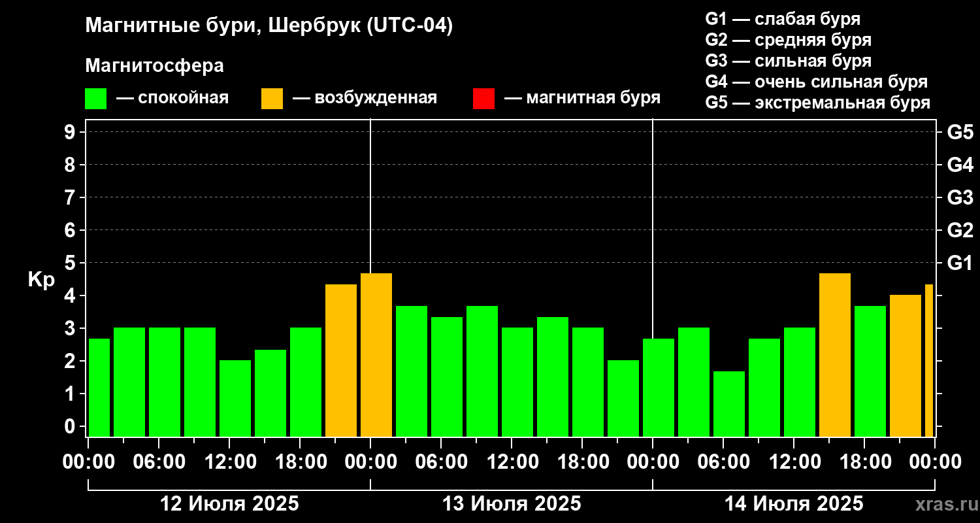Click the G4 tick label beside the plot
980x523 pixels.
[x=960, y=165]
